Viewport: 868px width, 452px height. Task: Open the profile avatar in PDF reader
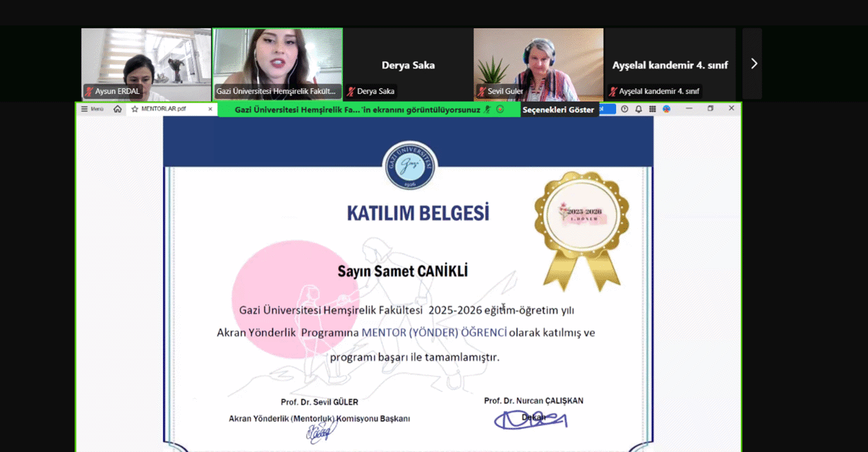[667, 109]
